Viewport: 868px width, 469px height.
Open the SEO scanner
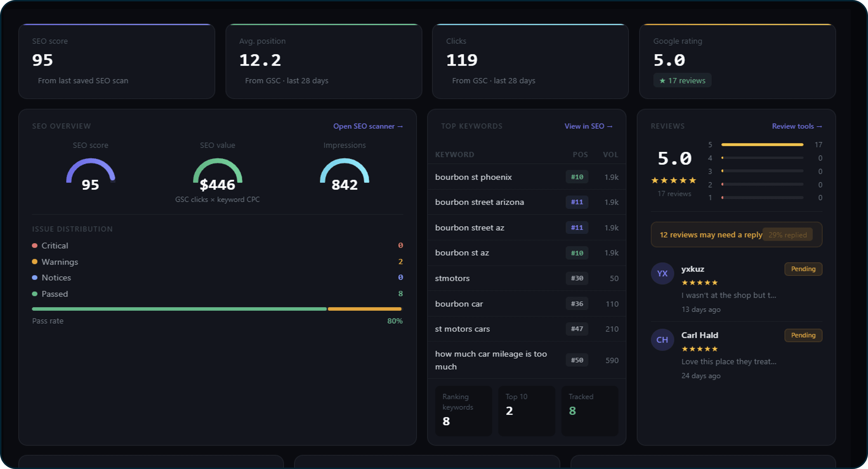click(368, 126)
